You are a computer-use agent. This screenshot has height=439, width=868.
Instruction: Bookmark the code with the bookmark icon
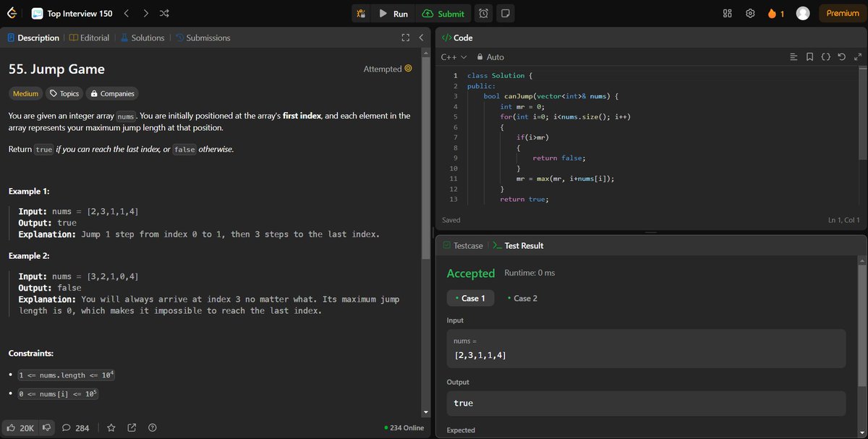click(809, 56)
